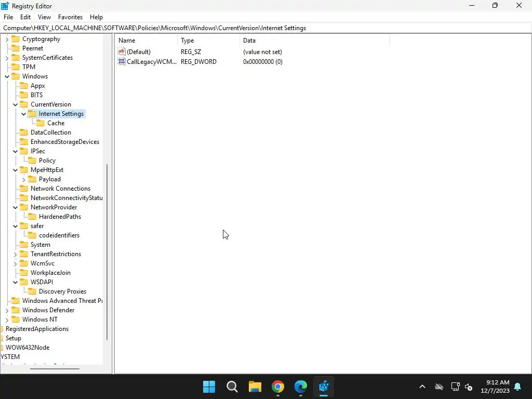Select the RegisteredApplications key
The image size is (532, 399).
[x=37, y=329]
